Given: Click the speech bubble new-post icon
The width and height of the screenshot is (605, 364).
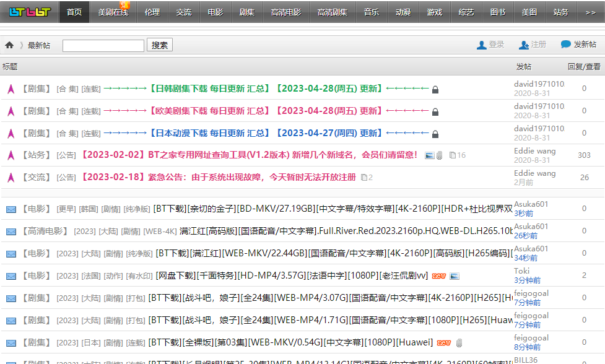Looking at the screenshot, I should tap(565, 45).
